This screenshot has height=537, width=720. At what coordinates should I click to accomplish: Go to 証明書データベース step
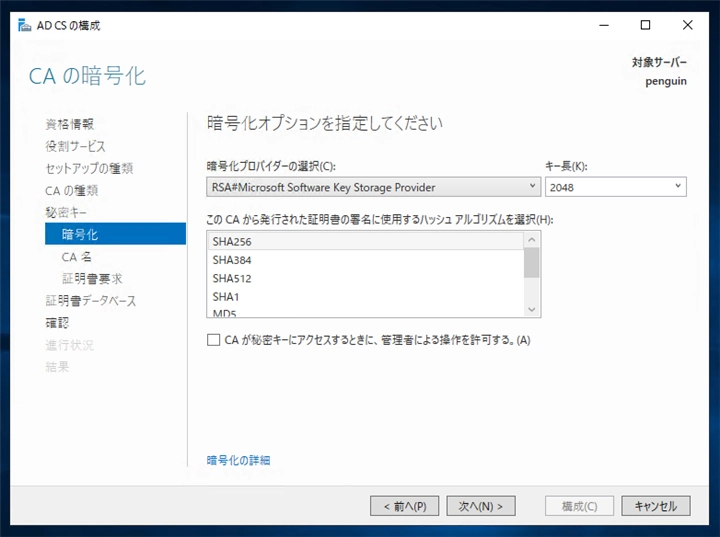[x=90, y=301]
